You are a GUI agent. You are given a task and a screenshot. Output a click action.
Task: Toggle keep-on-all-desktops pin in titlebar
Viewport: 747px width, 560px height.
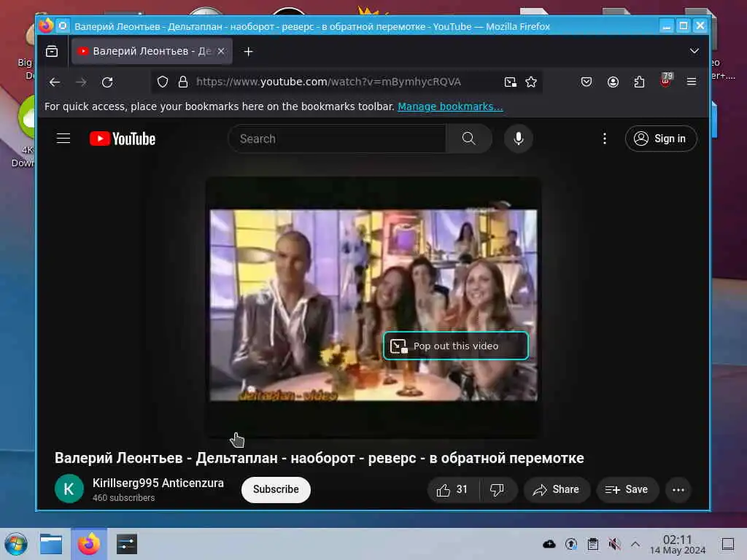pyautogui.click(x=63, y=26)
